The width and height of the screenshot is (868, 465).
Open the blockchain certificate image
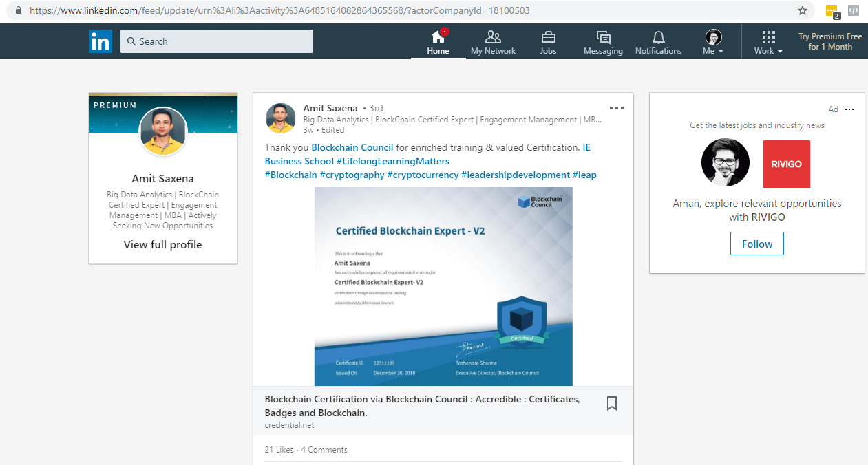pyautogui.click(x=443, y=286)
